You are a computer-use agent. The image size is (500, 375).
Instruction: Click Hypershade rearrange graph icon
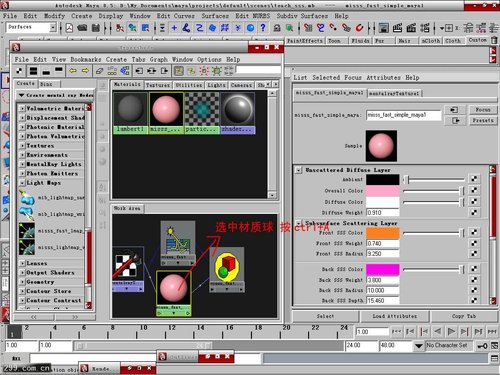pyautogui.click(x=112, y=71)
